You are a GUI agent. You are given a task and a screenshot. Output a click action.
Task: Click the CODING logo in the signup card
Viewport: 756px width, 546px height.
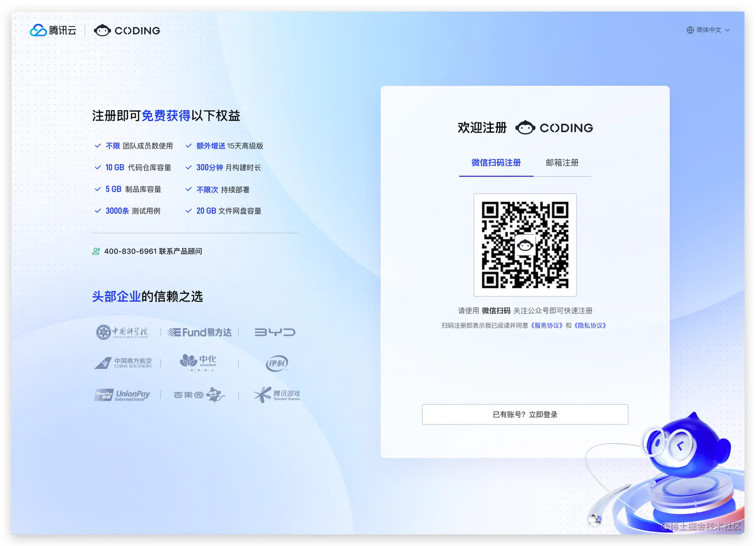[x=554, y=128]
